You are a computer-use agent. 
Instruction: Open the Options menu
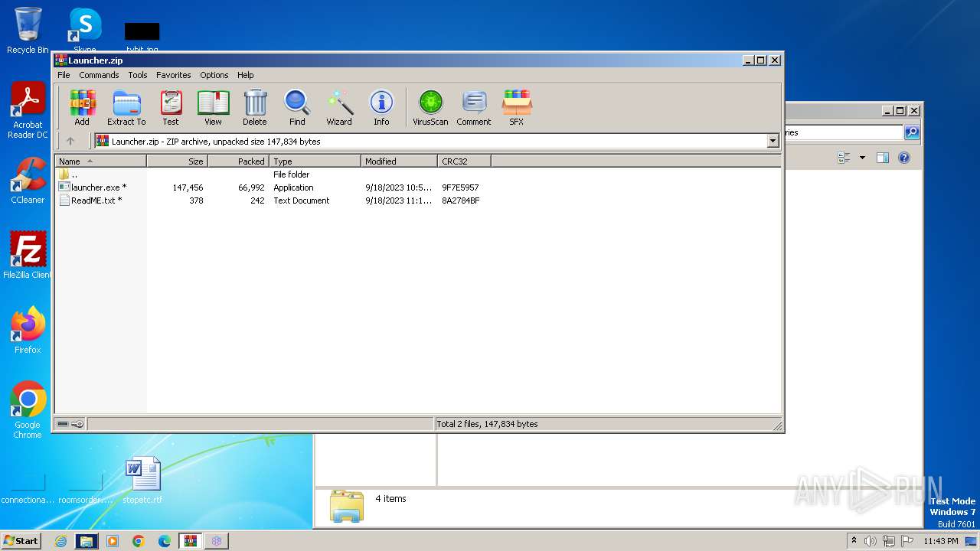214,75
